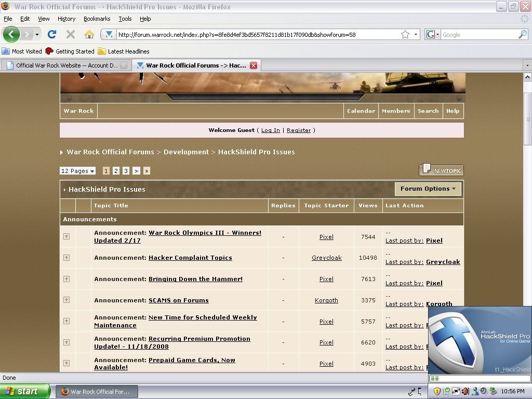
Task: Open the recent pages history dropdown
Action: (37, 34)
